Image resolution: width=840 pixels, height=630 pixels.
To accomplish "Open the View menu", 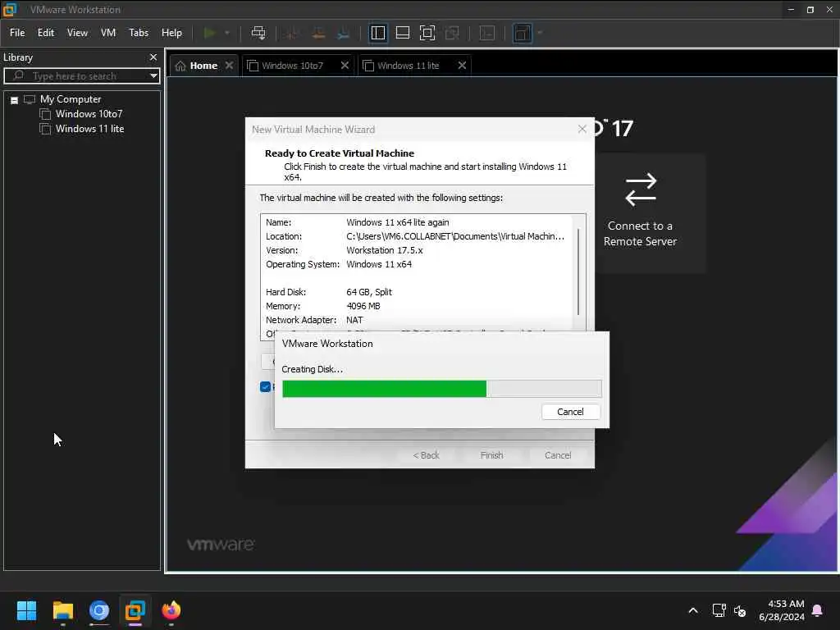I will pos(77,33).
